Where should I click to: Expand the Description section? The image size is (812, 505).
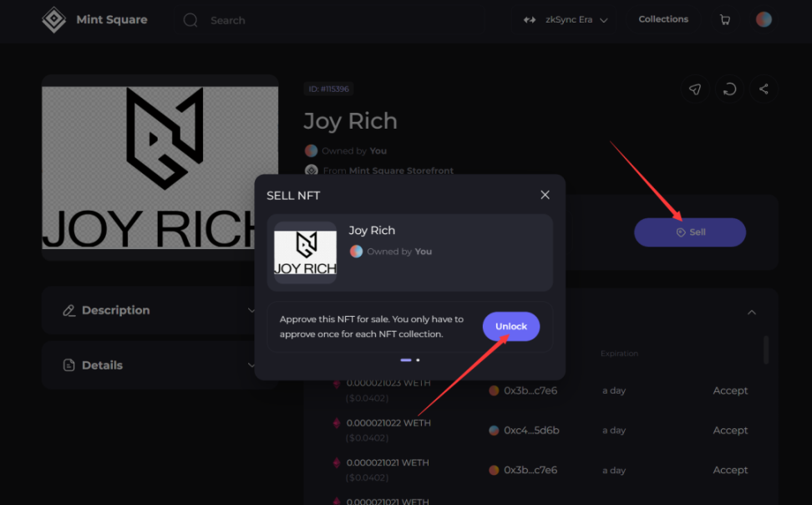point(160,310)
